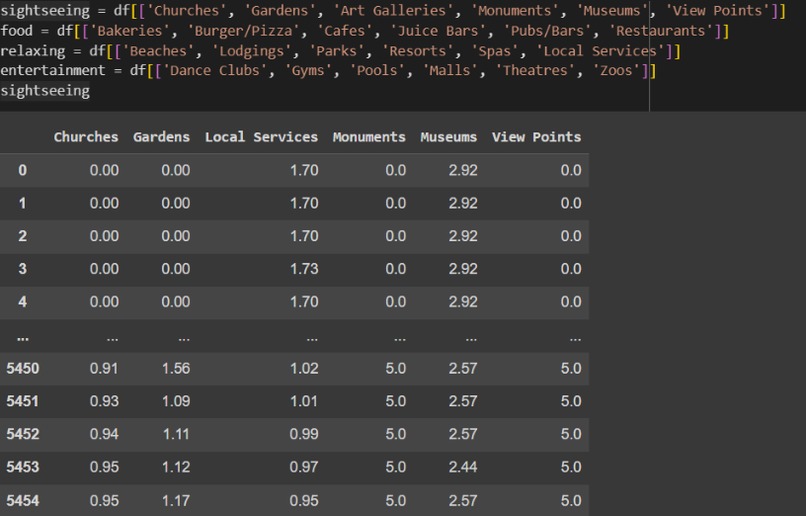Viewport: 806px width, 516px height.
Task: Select the Monuments column header
Action: click(369, 137)
